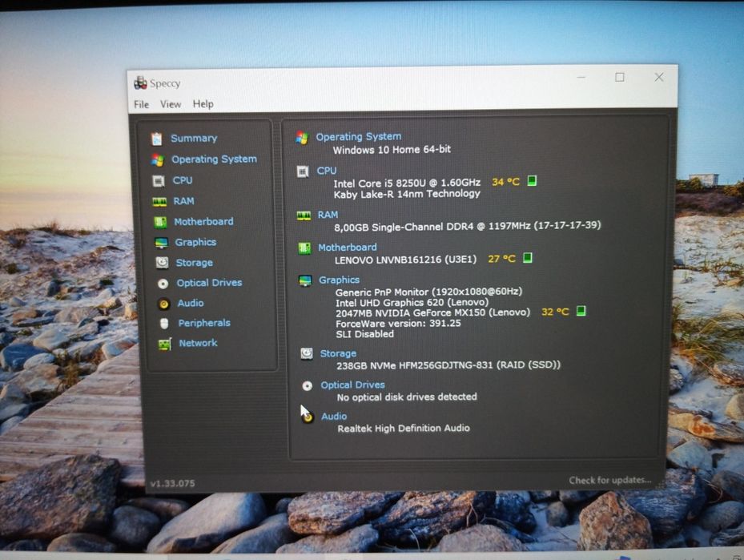Click green temperature indicator next to GPU 32 °C
744x560 pixels.
[x=581, y=311]
